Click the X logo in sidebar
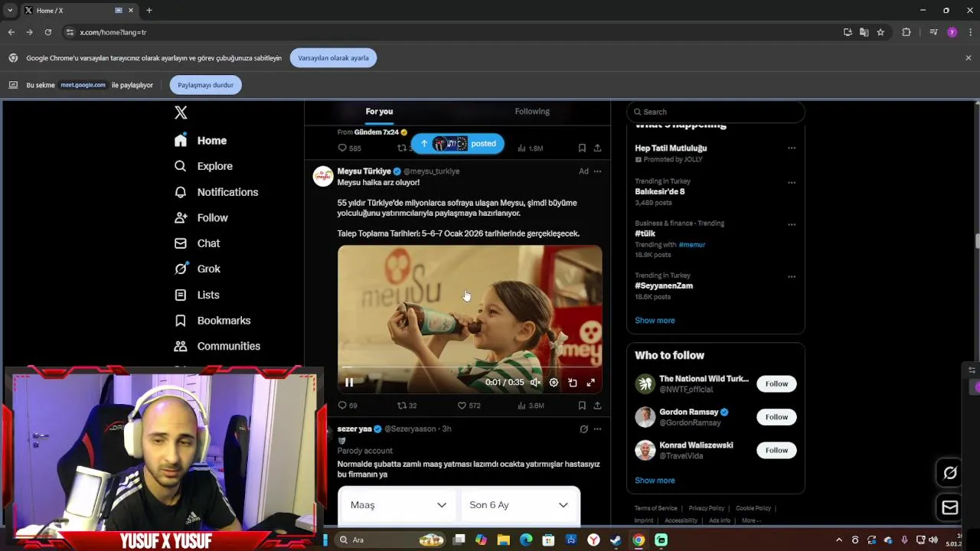 coord(181,112)
